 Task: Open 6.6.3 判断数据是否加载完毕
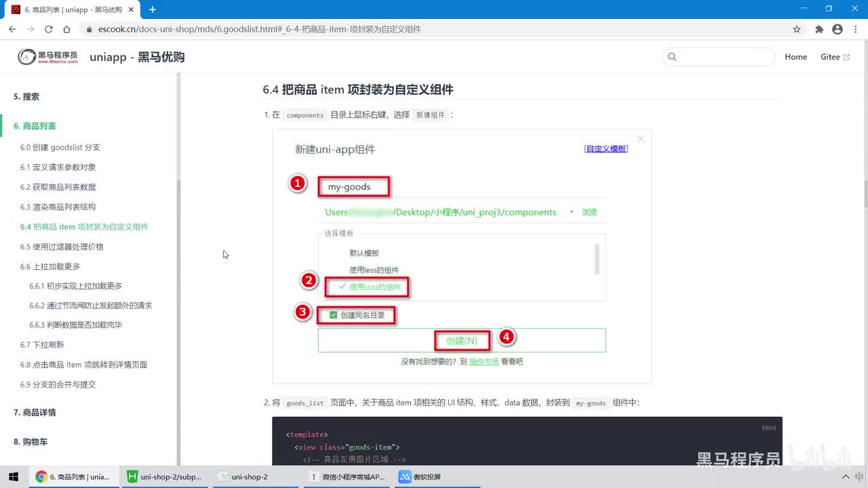[75, 325]
